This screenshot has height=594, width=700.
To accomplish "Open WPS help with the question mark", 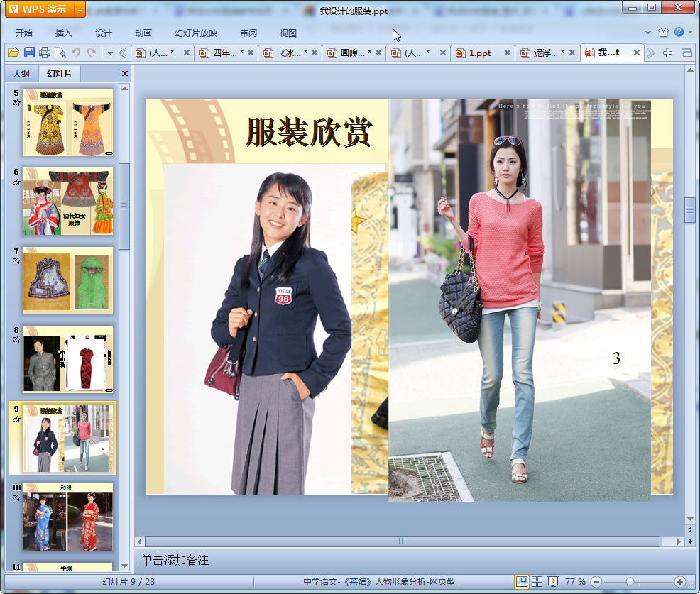I will [679, 32].
